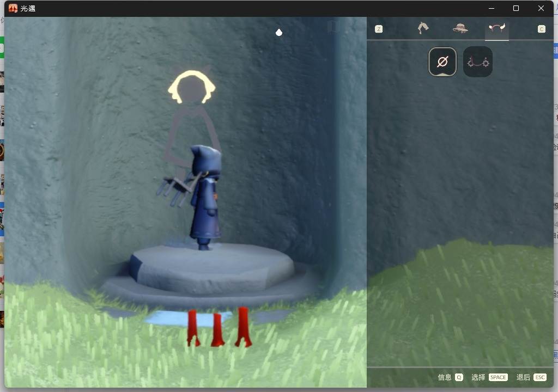Click the glowing hair spirit icon above character
The height and width of the screenshot is (392, 558).
click(x=191, y=87)
